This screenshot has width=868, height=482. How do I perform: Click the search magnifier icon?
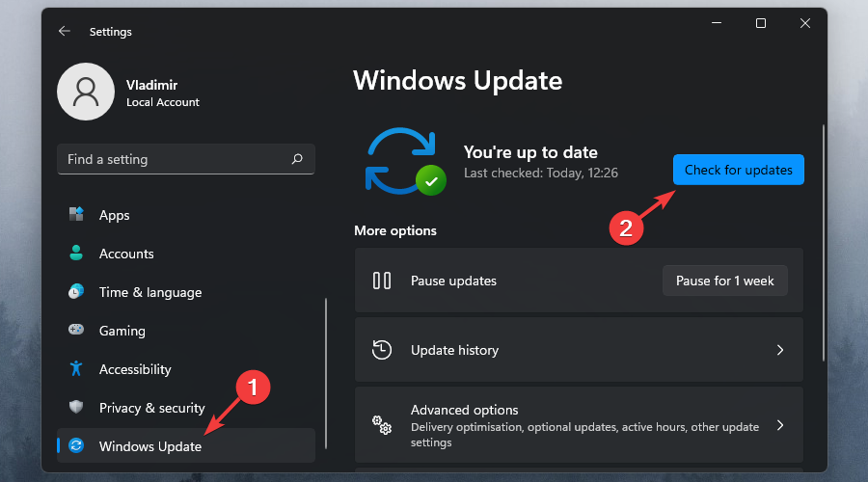pos(297,159)
